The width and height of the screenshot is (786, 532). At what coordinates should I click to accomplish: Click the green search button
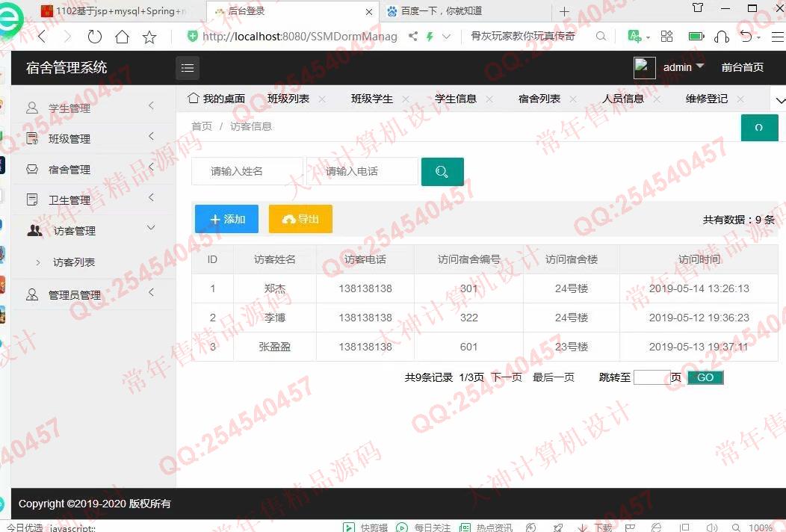[x=442, y=172]
